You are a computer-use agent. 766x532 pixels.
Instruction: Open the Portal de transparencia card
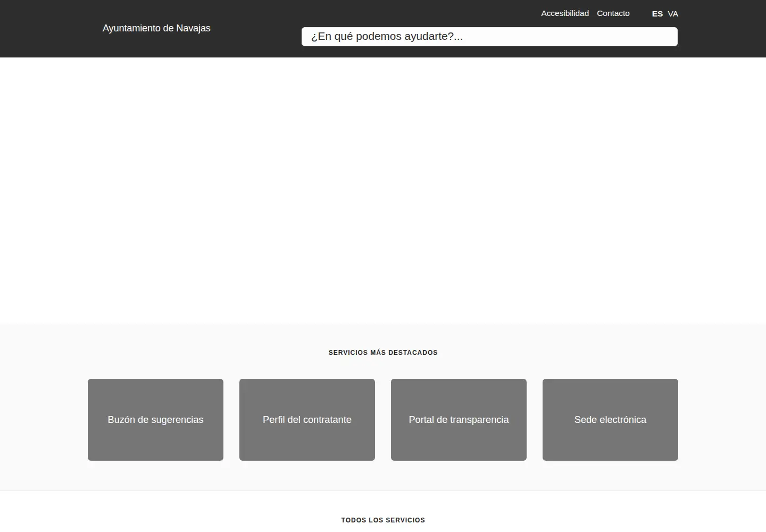pos(459,420)
